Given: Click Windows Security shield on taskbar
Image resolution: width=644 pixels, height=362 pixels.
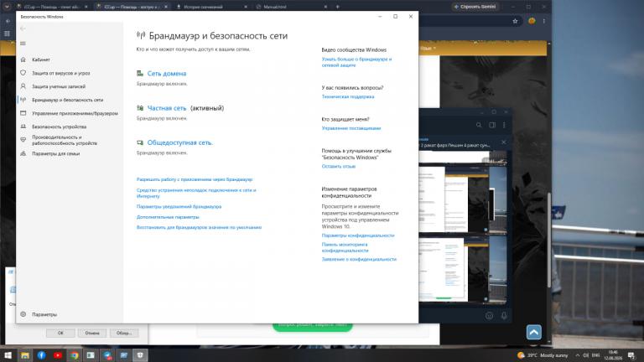Looking at the screenshot, I should (x=140, y=355).
